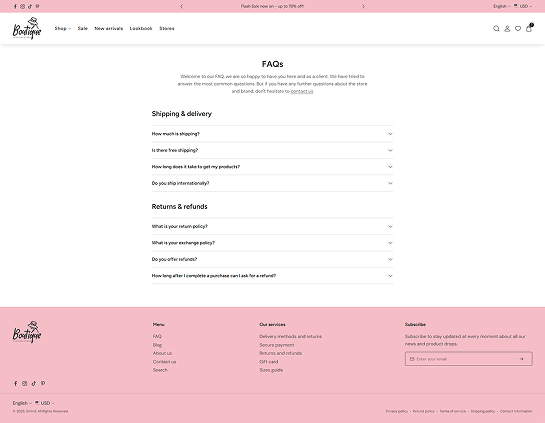The height and width of the screenshot is (423, 545).
Task: Open Search link in footer menu
Action: coord(160,370)
